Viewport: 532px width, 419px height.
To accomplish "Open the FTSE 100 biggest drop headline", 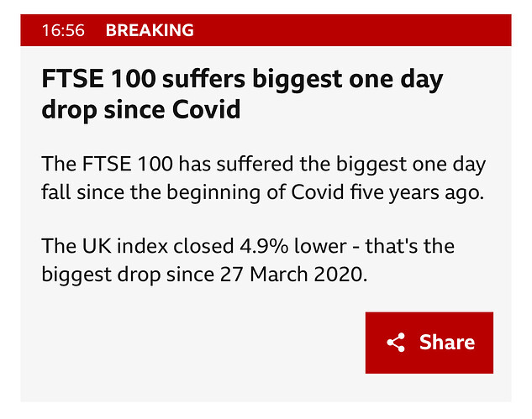I will click(242, 94).
